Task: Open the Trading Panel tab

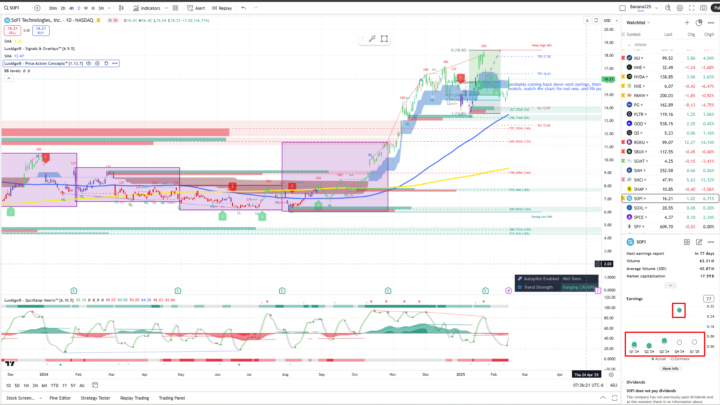Action: tap(172, 398)
